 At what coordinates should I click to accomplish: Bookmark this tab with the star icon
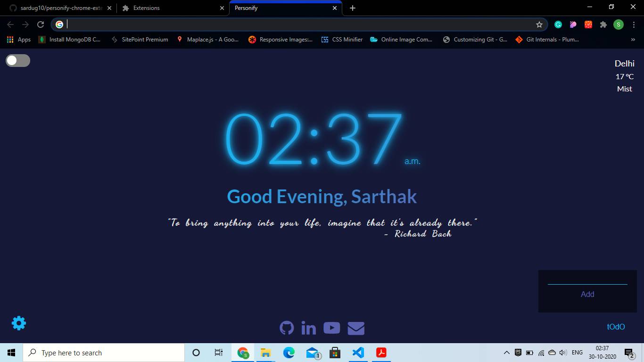(x=539, y=25)
